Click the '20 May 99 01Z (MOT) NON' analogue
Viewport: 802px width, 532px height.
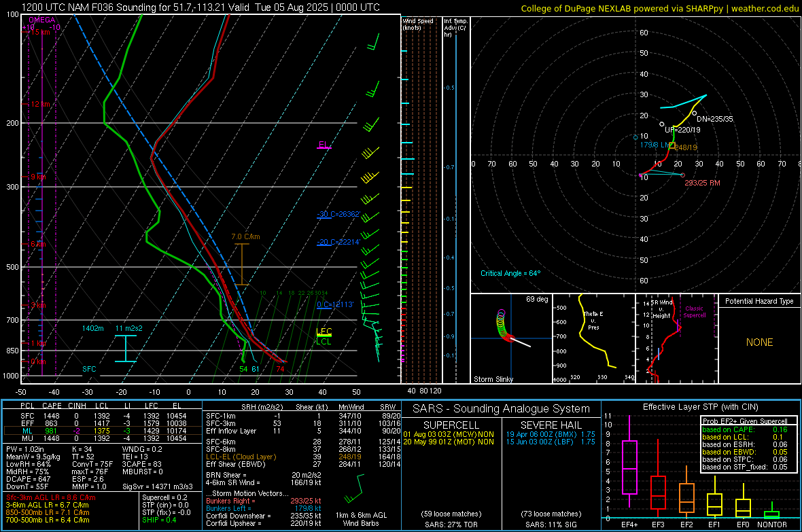coord(449,442)
